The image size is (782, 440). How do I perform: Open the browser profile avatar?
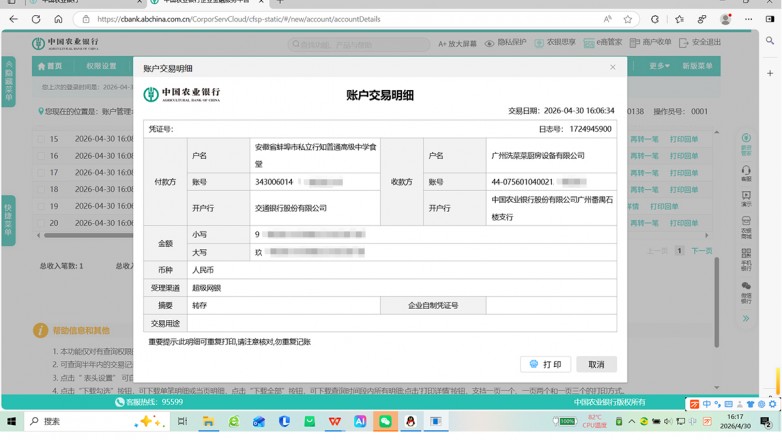[726, 19]
